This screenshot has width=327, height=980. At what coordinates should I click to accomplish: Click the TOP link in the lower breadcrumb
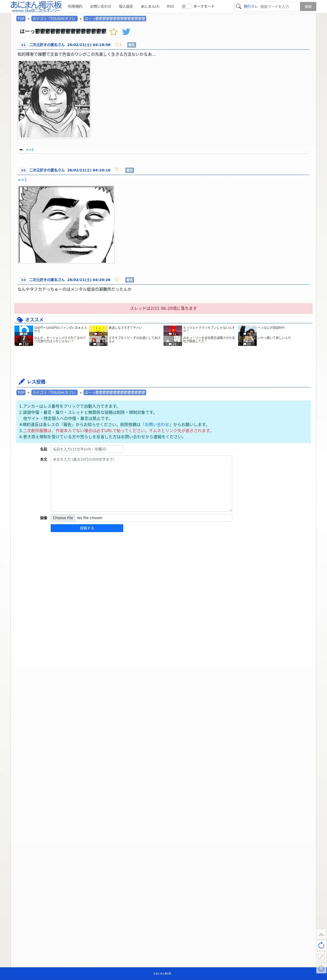click(x=21, y=393)
